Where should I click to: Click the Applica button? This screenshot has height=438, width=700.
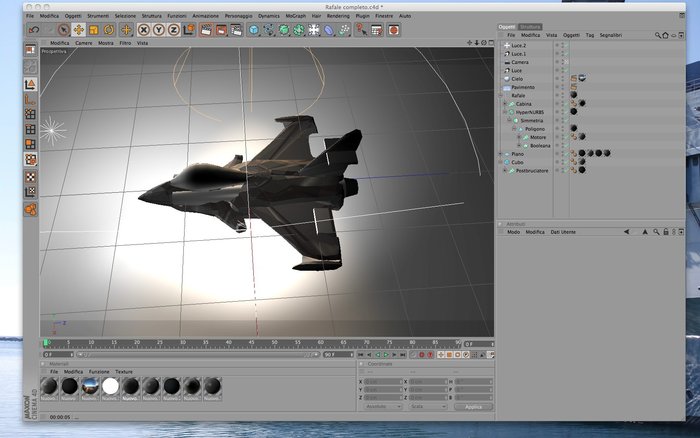[473, 407]
